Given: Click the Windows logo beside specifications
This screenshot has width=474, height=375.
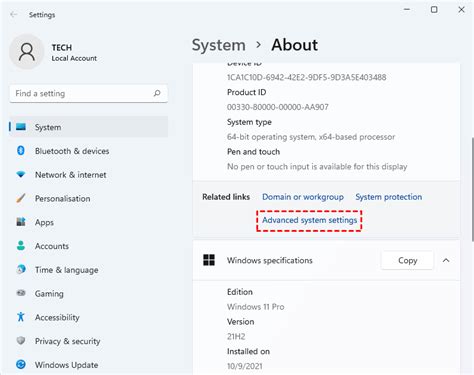Looking at the screenshot, I should point(209,260).
